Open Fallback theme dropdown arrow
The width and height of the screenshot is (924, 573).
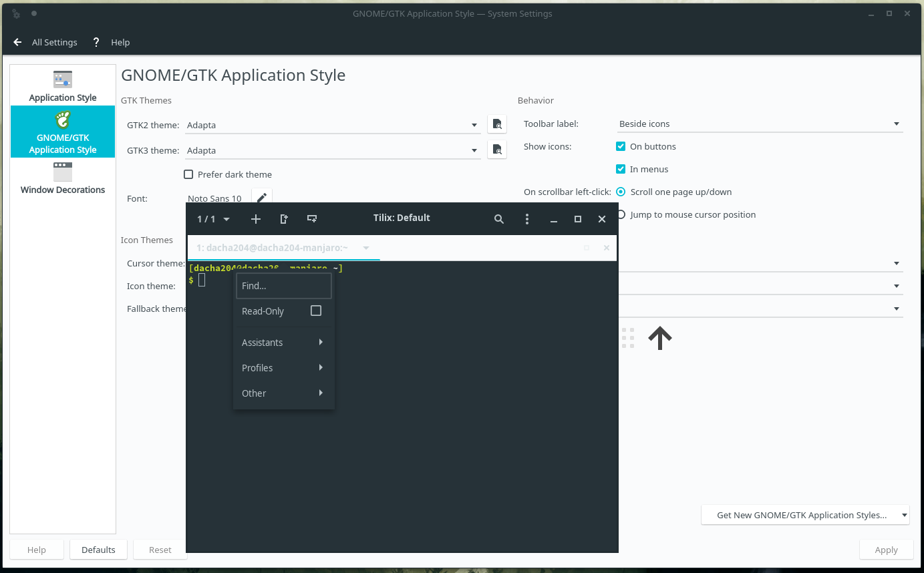(897, 309)
